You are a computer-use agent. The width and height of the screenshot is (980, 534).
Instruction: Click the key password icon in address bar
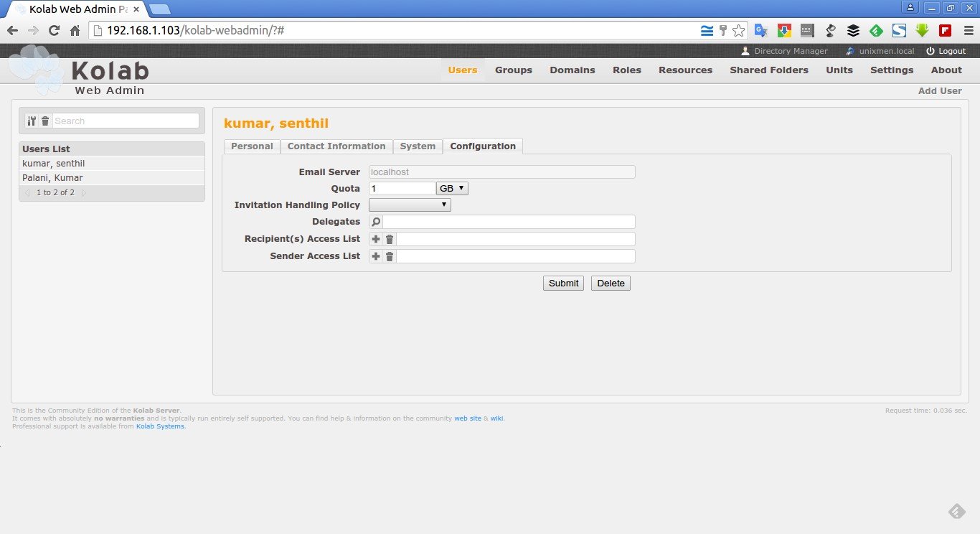click(723, 31)
